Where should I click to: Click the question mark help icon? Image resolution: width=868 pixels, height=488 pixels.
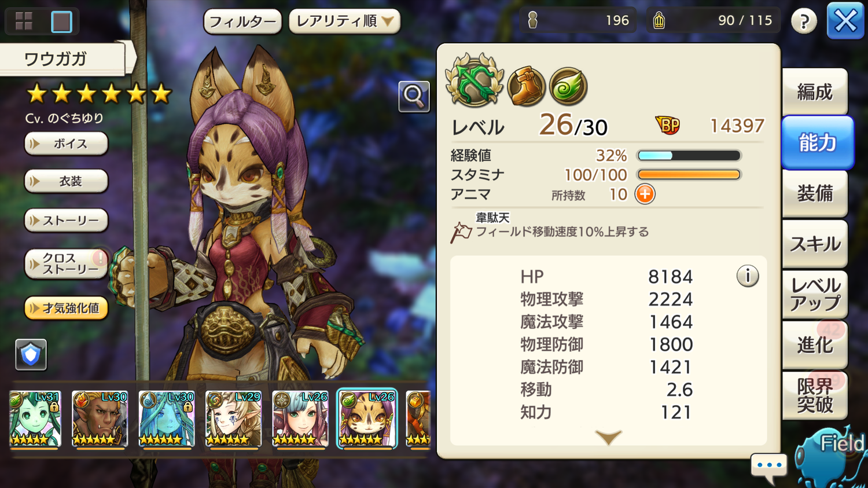click(x=804, y=21)
